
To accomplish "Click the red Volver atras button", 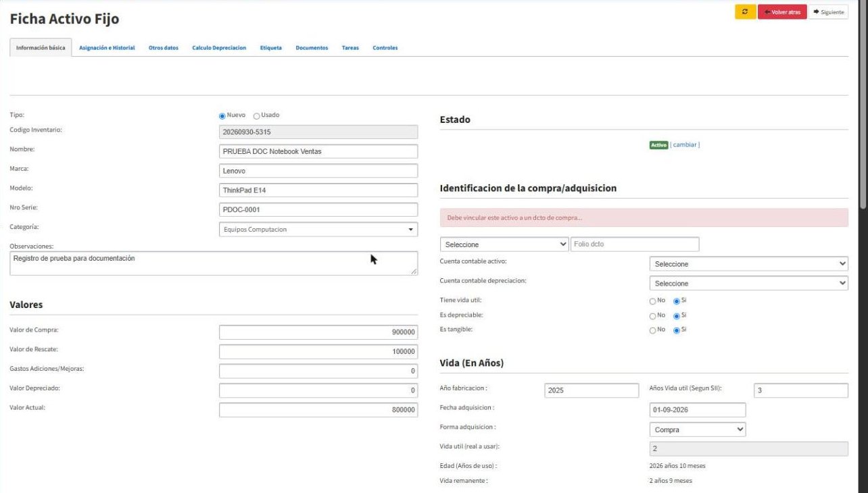I will pyautogui.click(x=782, y=12).
